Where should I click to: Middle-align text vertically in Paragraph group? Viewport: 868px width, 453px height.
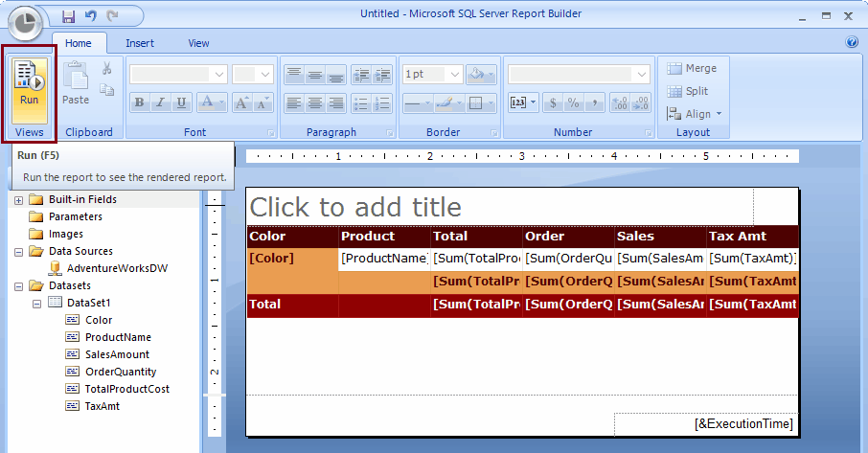[315, 74]
